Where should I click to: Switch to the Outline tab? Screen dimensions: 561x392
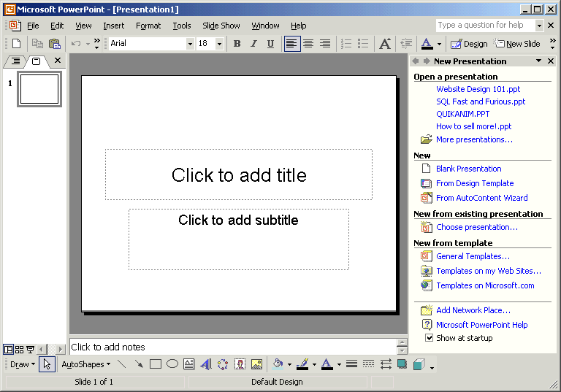[x=15, y=61]
